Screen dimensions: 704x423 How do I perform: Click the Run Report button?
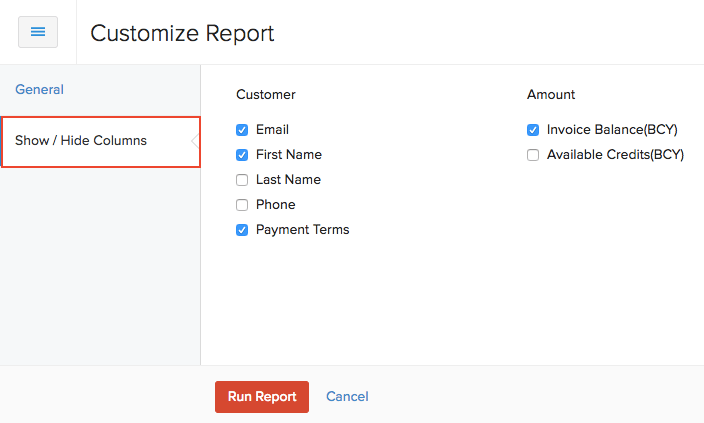coord(262,397)
